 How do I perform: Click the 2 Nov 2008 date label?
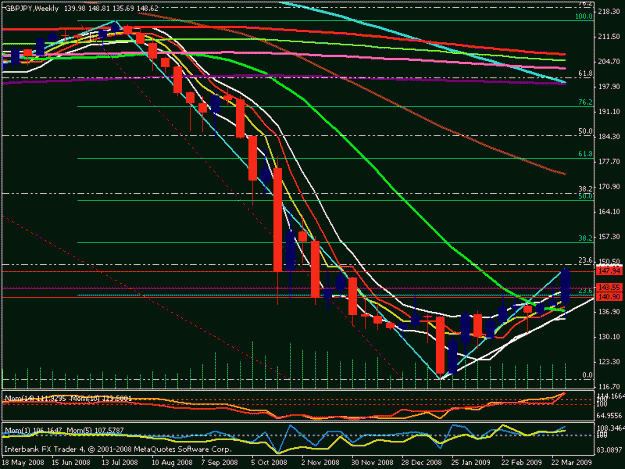click(x=320, y=463)
